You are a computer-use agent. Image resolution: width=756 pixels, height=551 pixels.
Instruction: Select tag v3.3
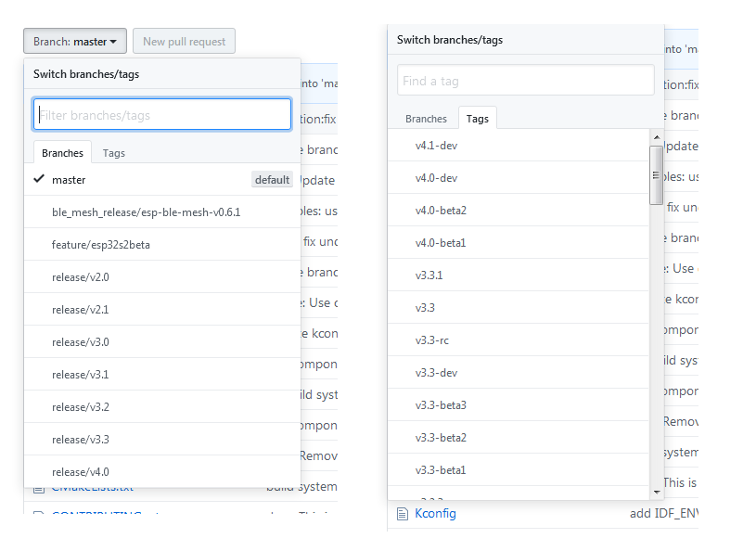519,308
